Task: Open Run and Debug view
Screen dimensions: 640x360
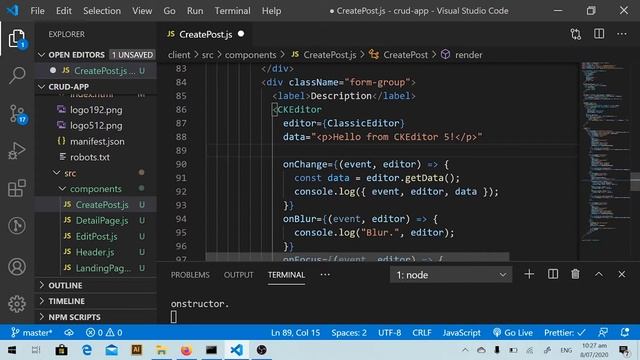Action: tap(17, 151)
